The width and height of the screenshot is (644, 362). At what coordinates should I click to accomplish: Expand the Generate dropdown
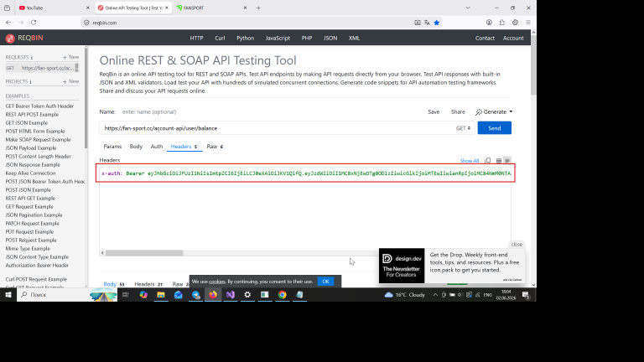point(494,111)
